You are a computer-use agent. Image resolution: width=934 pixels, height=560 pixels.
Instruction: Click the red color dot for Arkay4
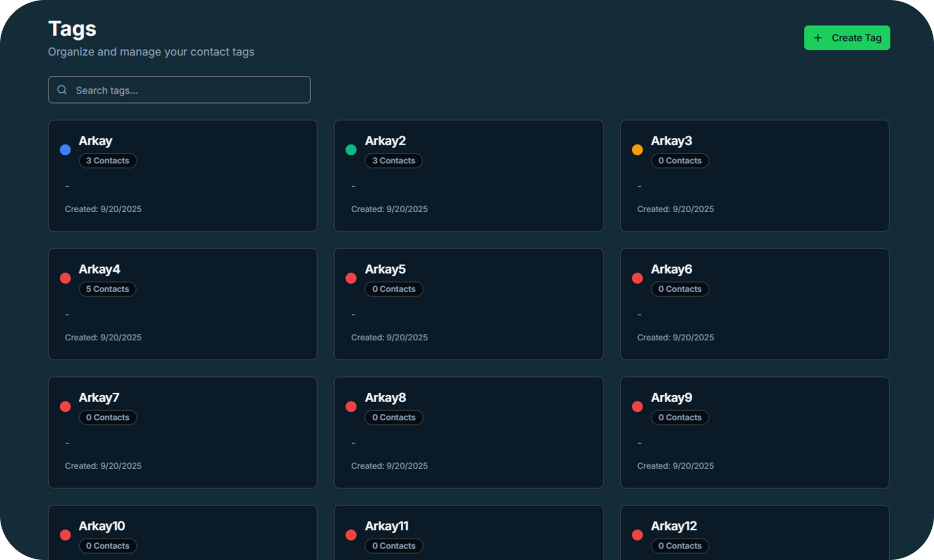65,278
